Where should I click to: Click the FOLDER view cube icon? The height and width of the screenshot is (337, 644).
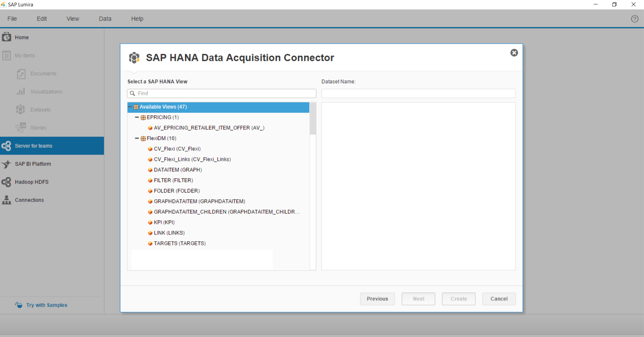(x=150, y=191)
